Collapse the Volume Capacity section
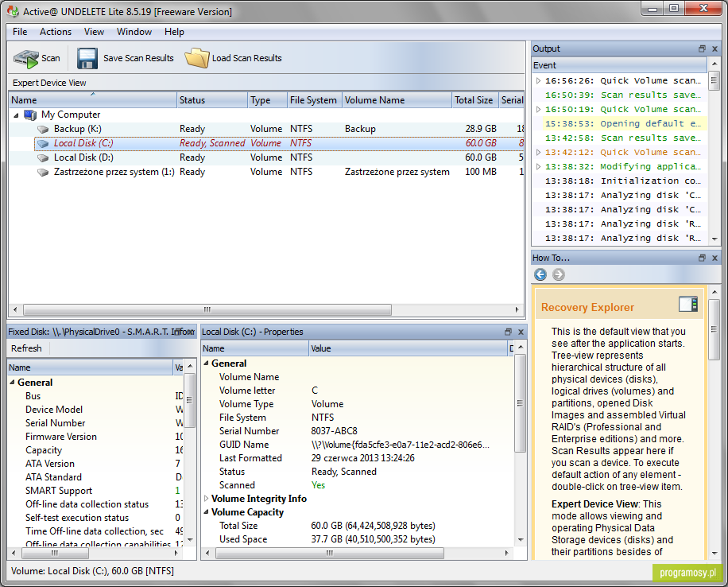Screen dimensions: 728x587 pos(207,512)
